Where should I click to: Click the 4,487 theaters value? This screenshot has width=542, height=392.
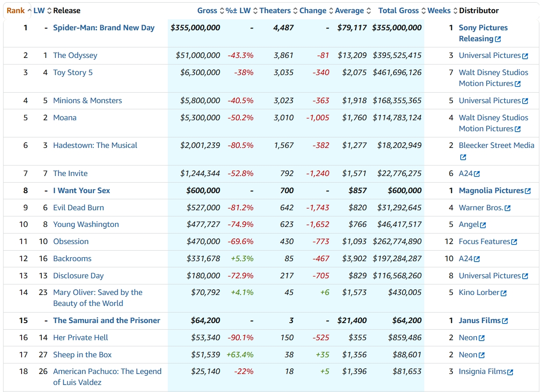[283, 28]
